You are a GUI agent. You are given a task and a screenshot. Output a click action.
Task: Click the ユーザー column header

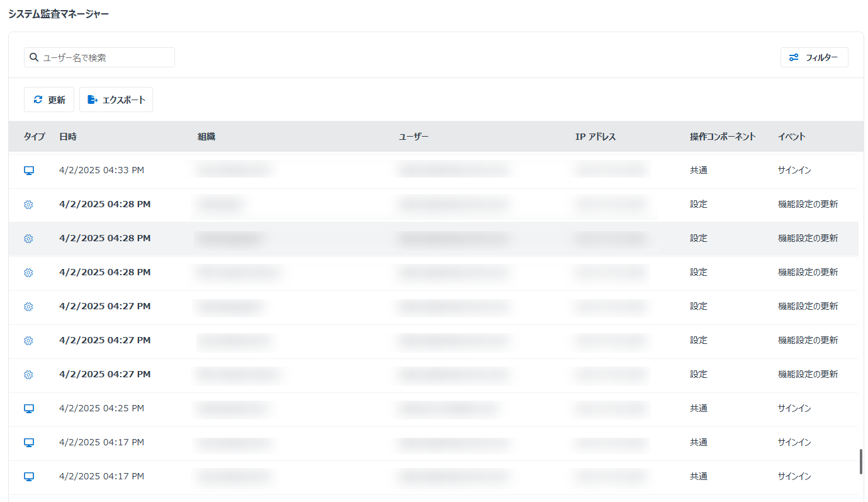point(414,137)
